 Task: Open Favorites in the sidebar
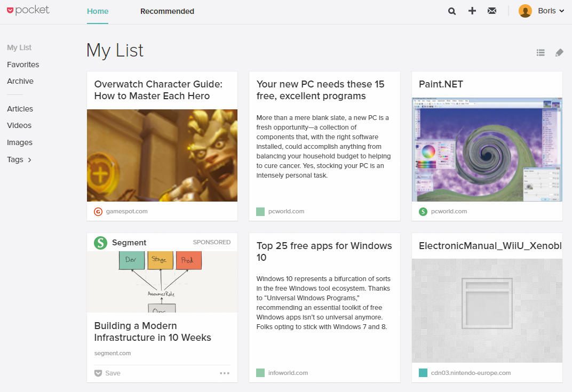tap(23, 65)
